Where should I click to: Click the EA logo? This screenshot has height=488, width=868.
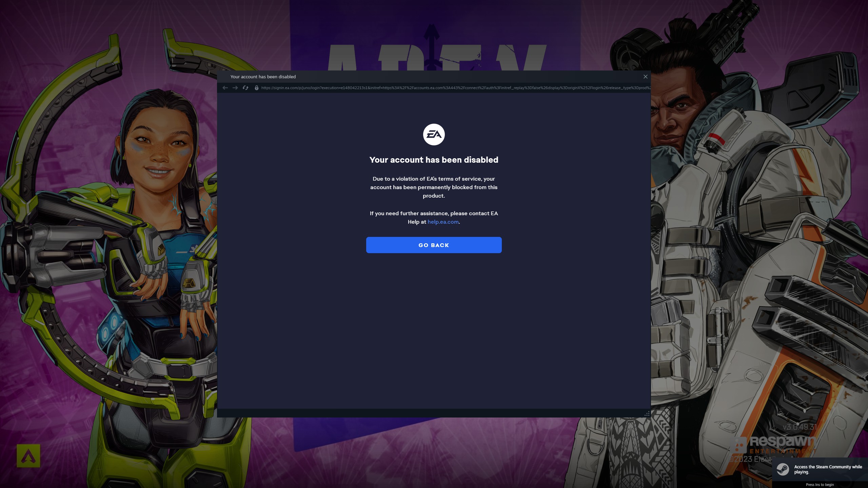[x=434, y=135]
